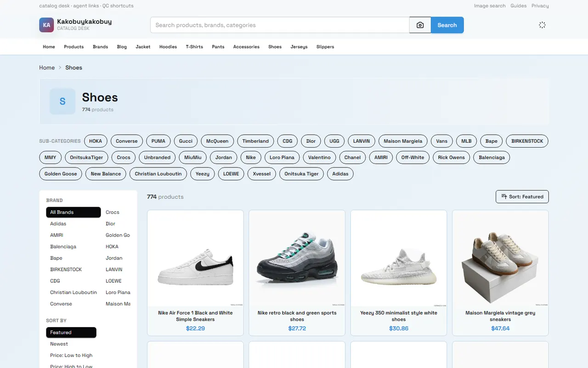Select the Christian Louboutin sub-category chip
Viewport: 588px width, 368px height.
pyautogui.click(x=158, y=174)
